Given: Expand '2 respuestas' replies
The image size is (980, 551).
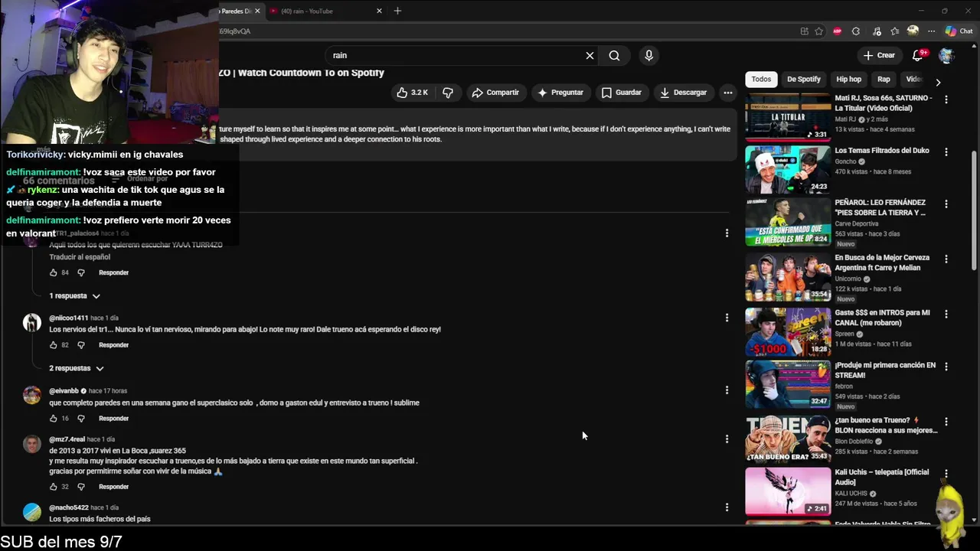Looking at the screenshot, I should 77,368.
